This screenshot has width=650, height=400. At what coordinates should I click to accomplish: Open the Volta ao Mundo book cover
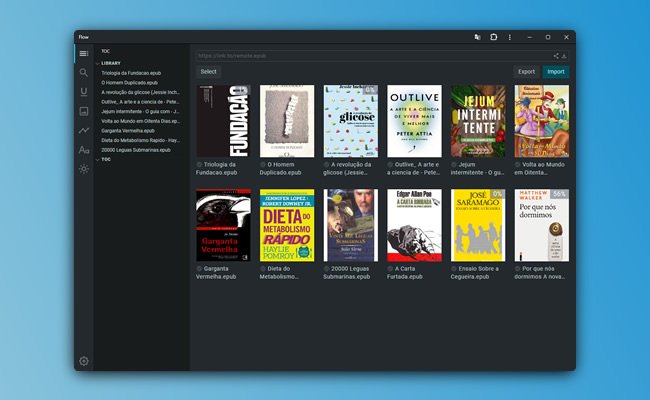pos(542,121)
